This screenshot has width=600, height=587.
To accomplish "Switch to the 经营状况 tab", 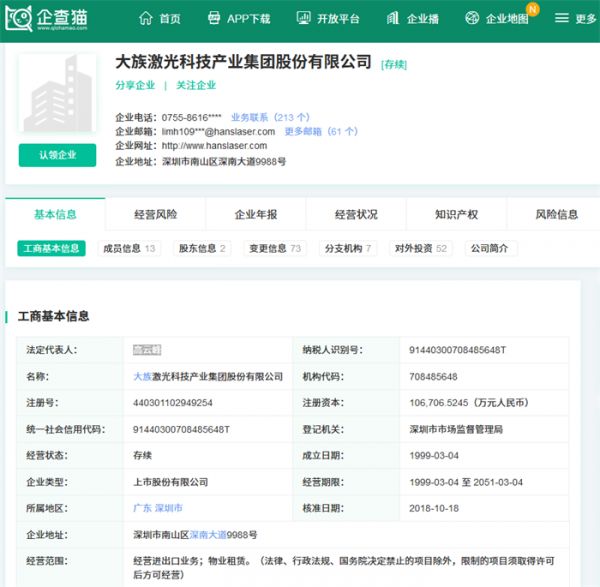I will point(356,214).
